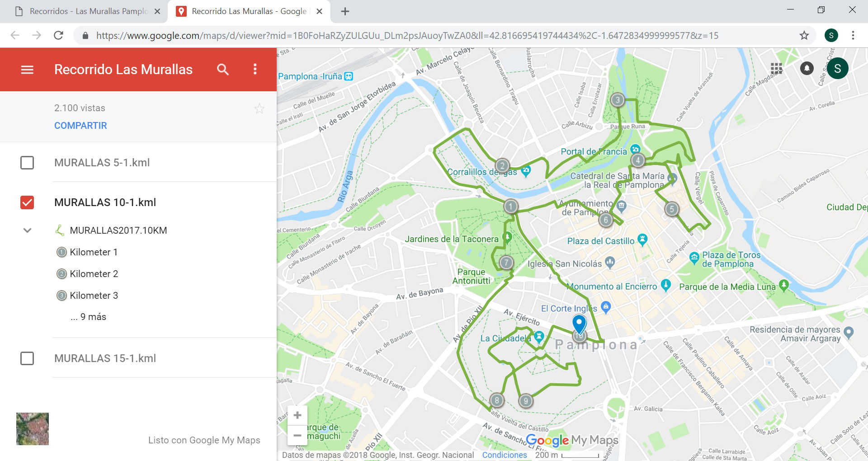868x461 pixels.
Task: Click the Monumento al Encierro landmark icon
Action: pos(665,285)
